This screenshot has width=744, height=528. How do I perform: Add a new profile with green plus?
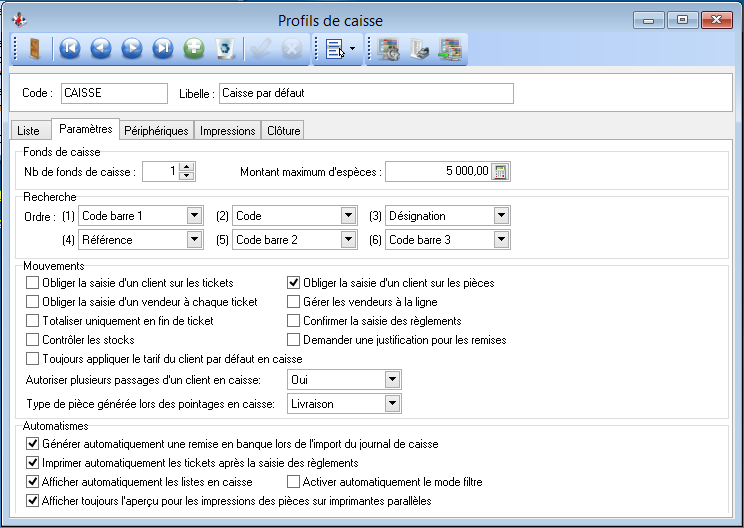click(194, 48)
